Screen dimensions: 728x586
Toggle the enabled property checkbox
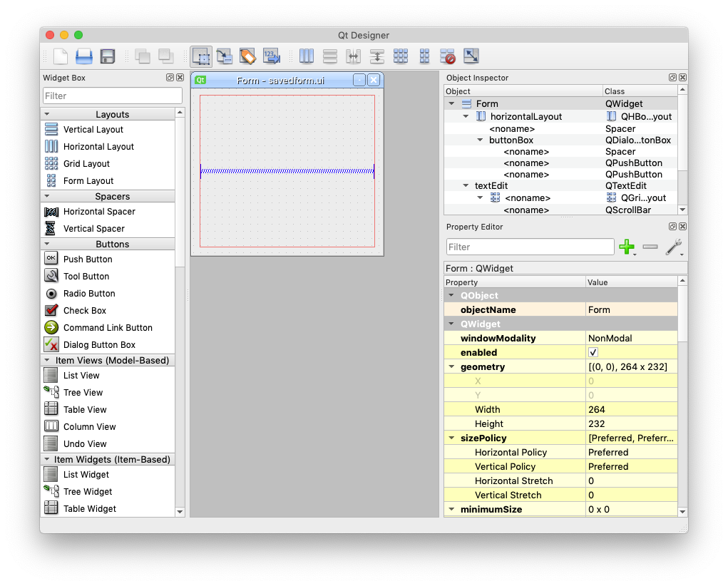593,353
